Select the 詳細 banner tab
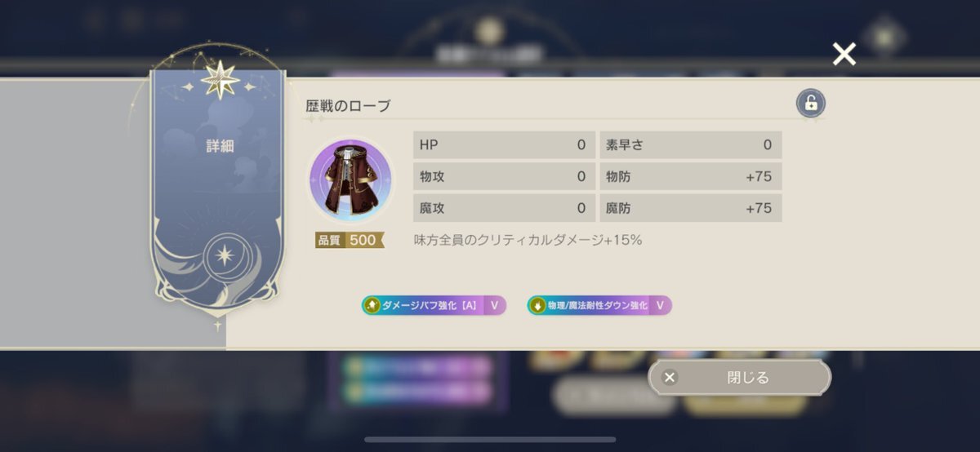 (220, 147)
